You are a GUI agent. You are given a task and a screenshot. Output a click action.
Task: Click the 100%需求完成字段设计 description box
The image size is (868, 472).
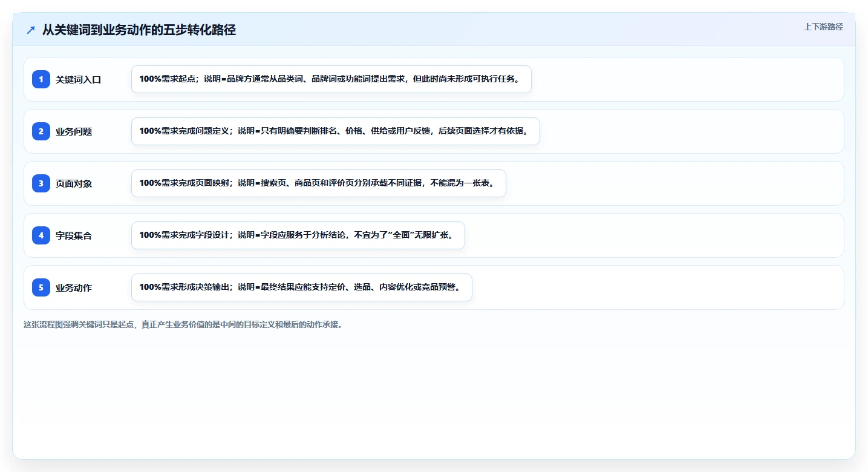(298, 235)
